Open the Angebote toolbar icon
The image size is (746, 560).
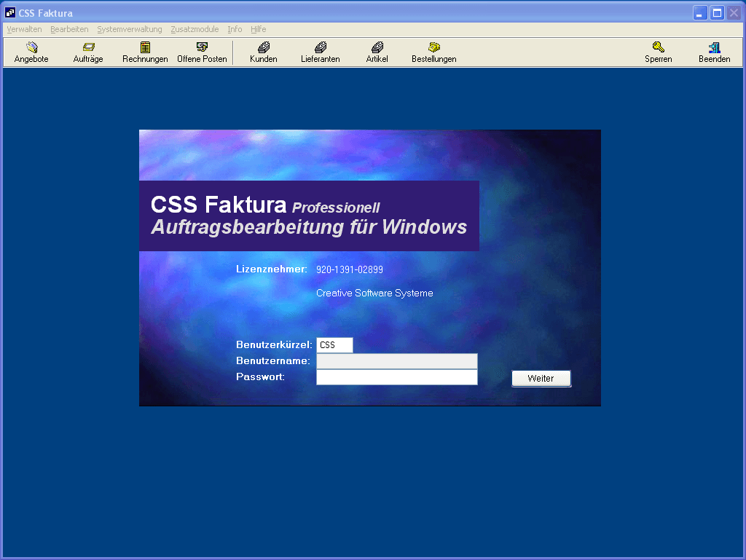coord(31,52)
